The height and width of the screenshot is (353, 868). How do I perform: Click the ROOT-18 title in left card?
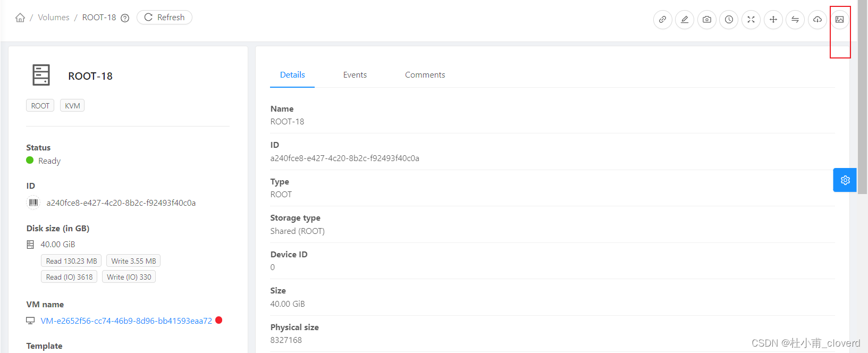90,76
